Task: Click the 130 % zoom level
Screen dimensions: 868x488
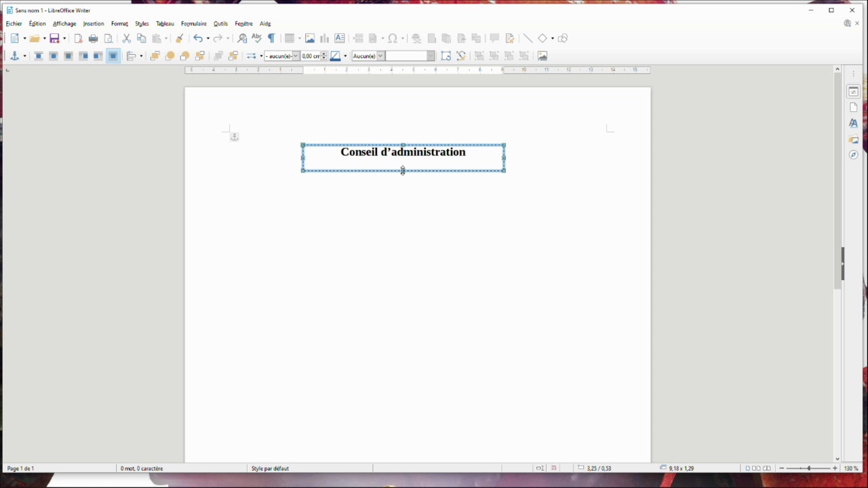Action: click(851, 468)
